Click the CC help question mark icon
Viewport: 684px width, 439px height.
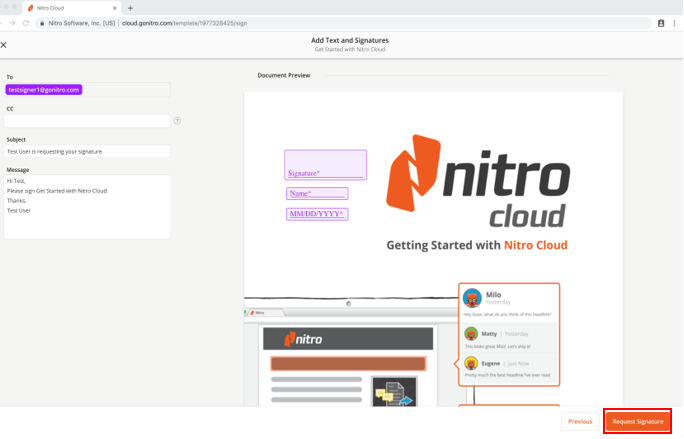(177, 121)
